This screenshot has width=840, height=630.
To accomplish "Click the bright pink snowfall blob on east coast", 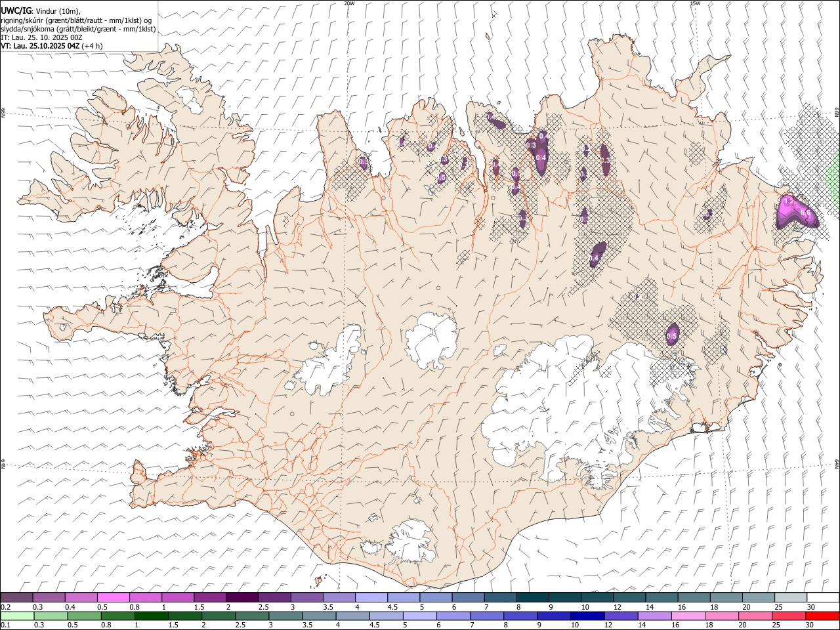I will (795, 211).
